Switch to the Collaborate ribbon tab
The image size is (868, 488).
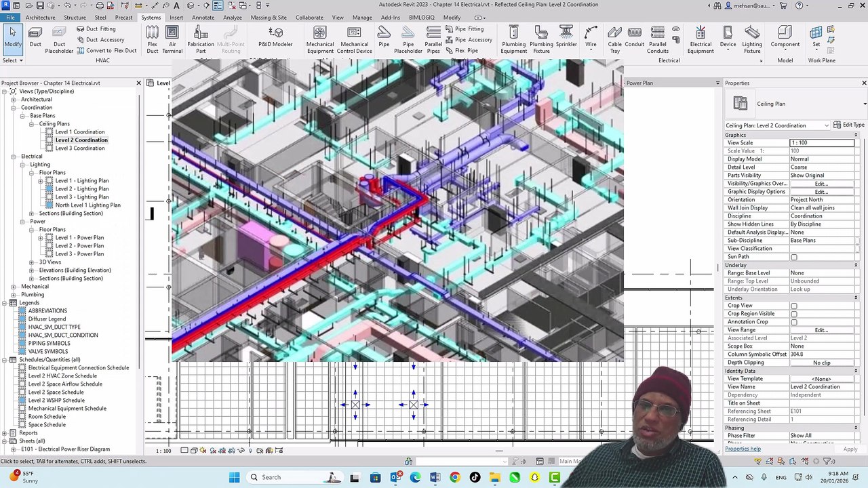[309, 18]
